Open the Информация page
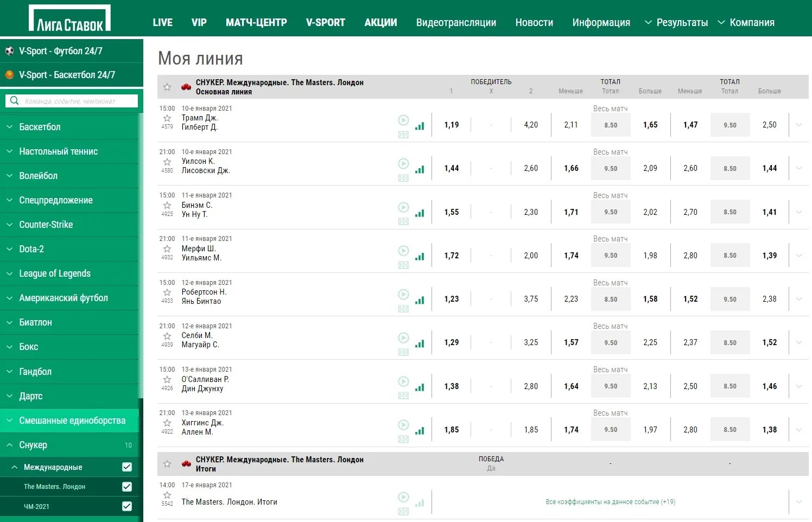This screenshot has width=812, height=522. point(601,22)
